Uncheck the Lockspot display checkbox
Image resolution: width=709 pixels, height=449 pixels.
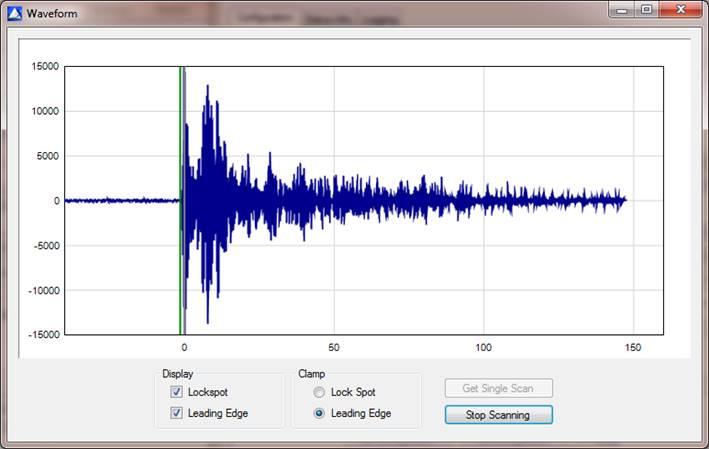click(x=176, y=392)
